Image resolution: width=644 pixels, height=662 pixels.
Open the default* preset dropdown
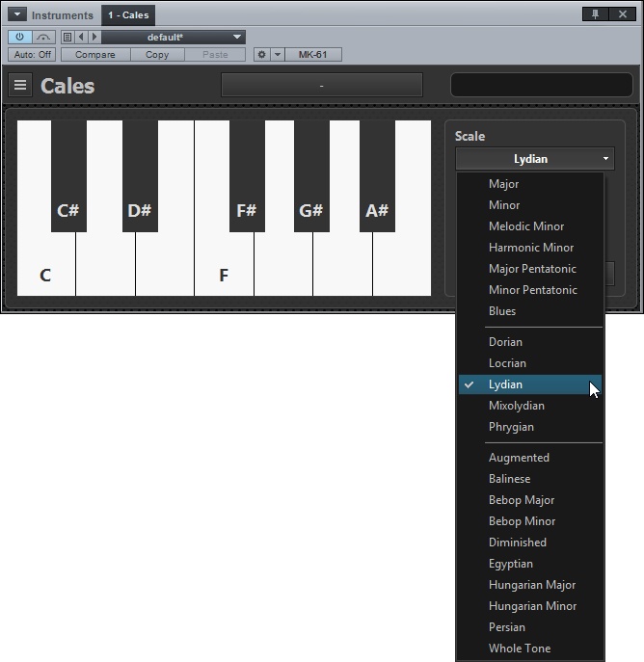coord(174,38)
